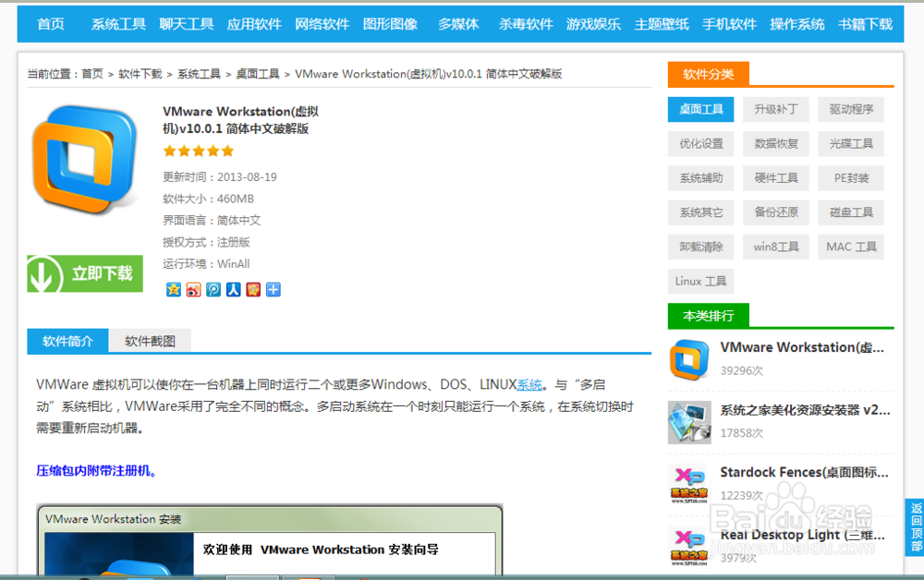Select the PE封装 category
Screen dimensions: 924x580
pyautogui.click(x=851, y=178)
